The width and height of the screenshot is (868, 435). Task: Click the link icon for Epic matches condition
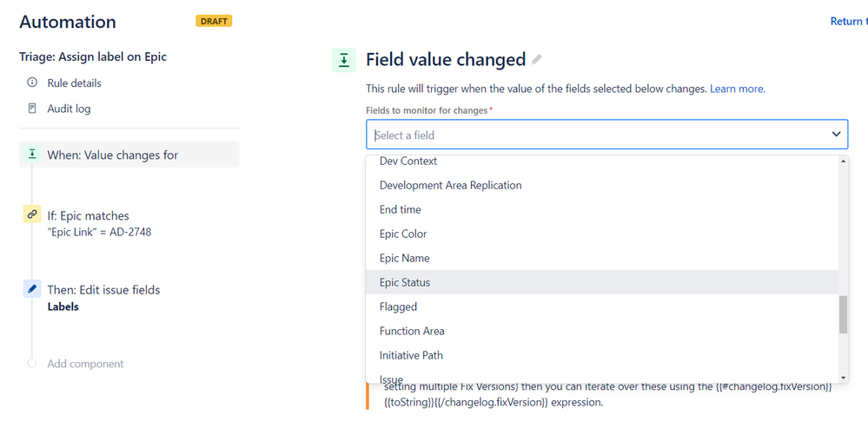(32, 214)
